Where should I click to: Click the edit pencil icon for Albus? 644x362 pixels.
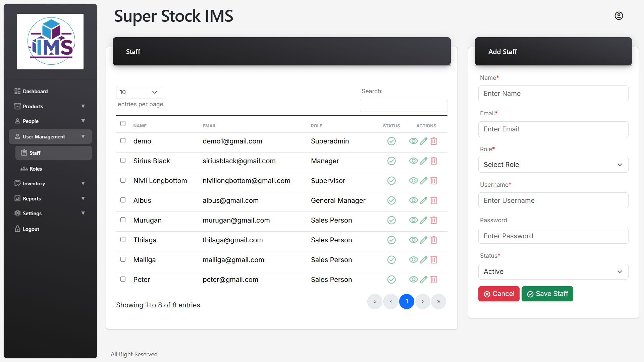coord(424,200)
